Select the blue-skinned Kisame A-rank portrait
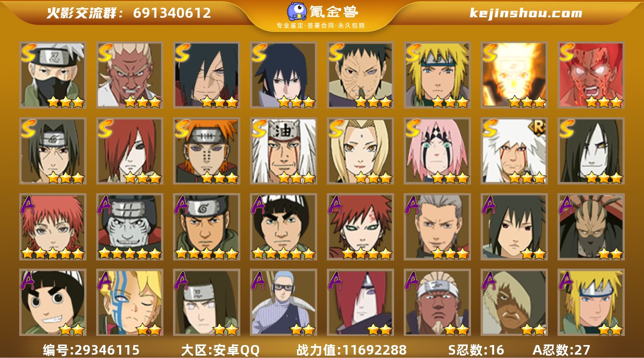 pos(129,226)
